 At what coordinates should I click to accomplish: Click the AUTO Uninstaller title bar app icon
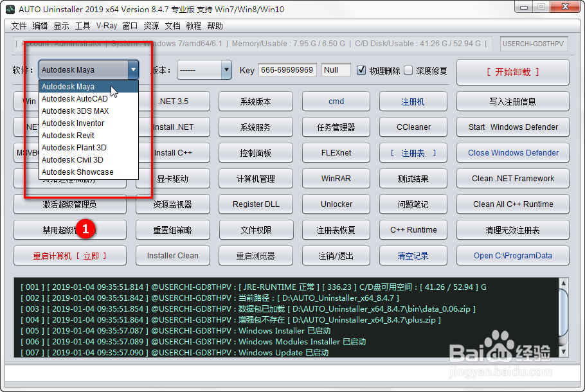click(x=10, y=9)
